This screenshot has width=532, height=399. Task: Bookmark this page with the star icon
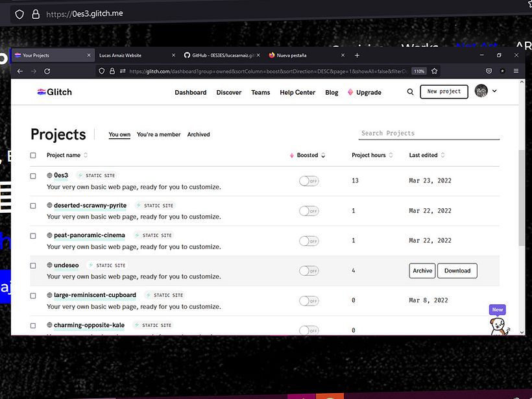(434, 71)
